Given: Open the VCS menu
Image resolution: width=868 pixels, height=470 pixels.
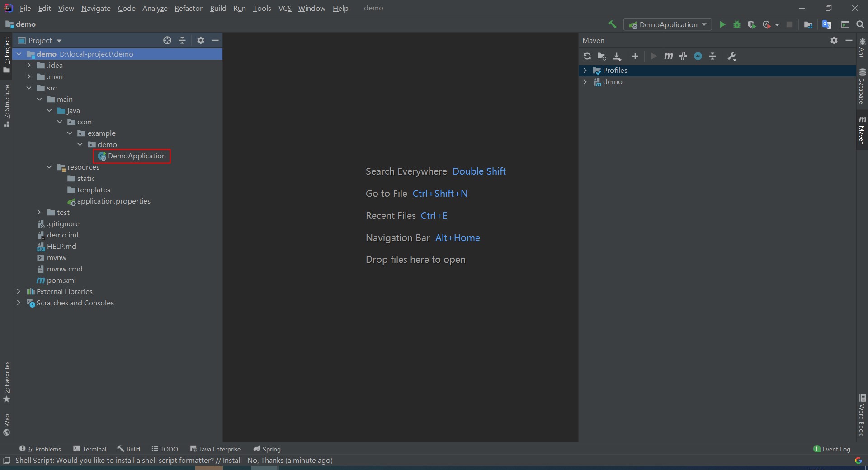Looking at the screenshot, I should tap(285, 8).
